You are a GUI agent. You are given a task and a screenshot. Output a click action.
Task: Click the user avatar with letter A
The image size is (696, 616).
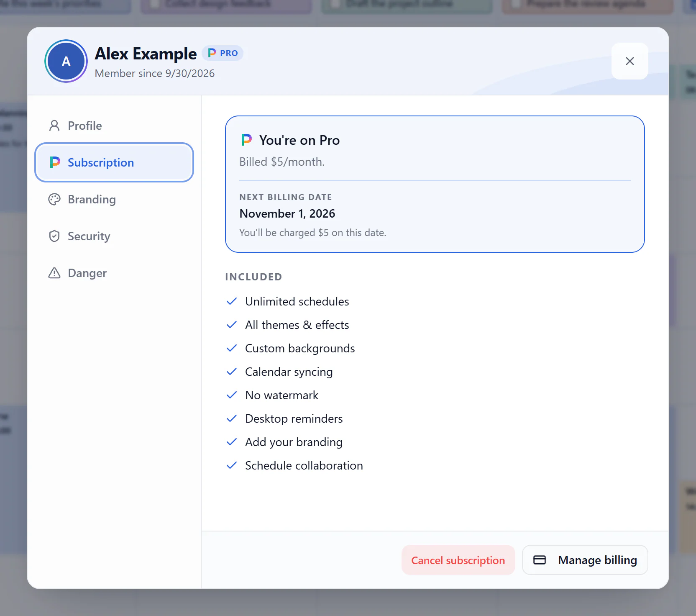coord(66,61)
